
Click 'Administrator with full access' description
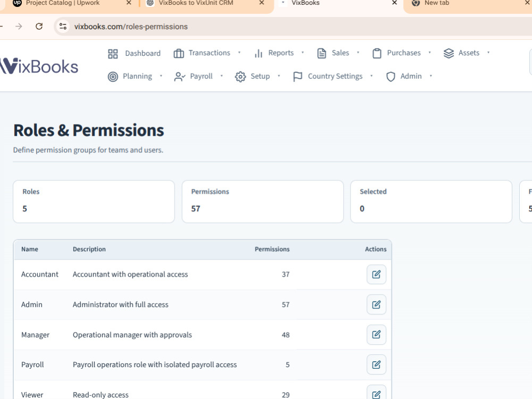tap(120, 304)
